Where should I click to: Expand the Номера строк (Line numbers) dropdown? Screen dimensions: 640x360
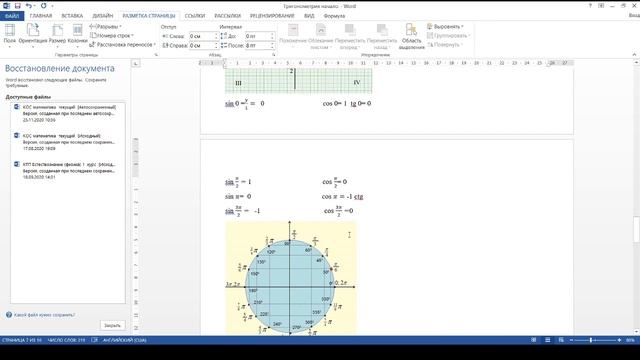(111, 36)
